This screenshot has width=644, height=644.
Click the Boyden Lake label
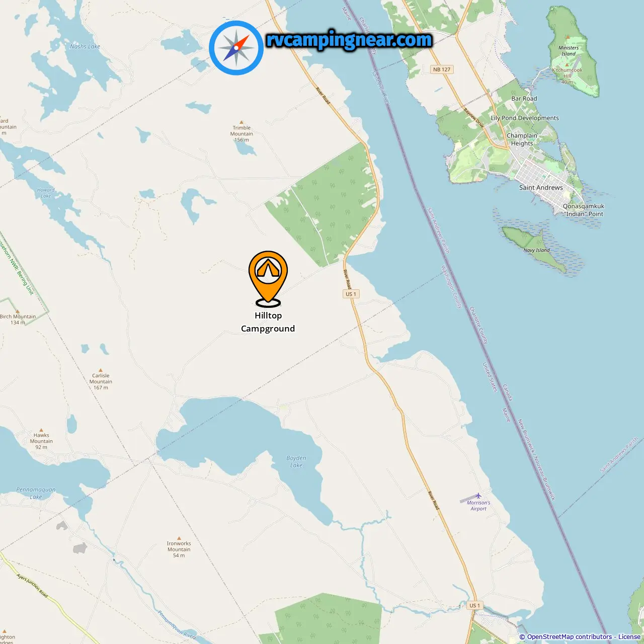(296, 461)
